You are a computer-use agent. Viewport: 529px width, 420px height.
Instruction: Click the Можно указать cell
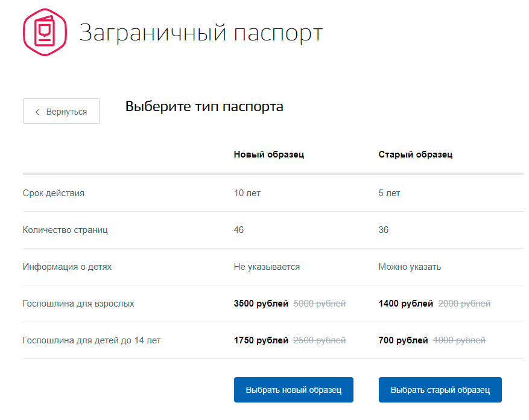coord(410,267)
